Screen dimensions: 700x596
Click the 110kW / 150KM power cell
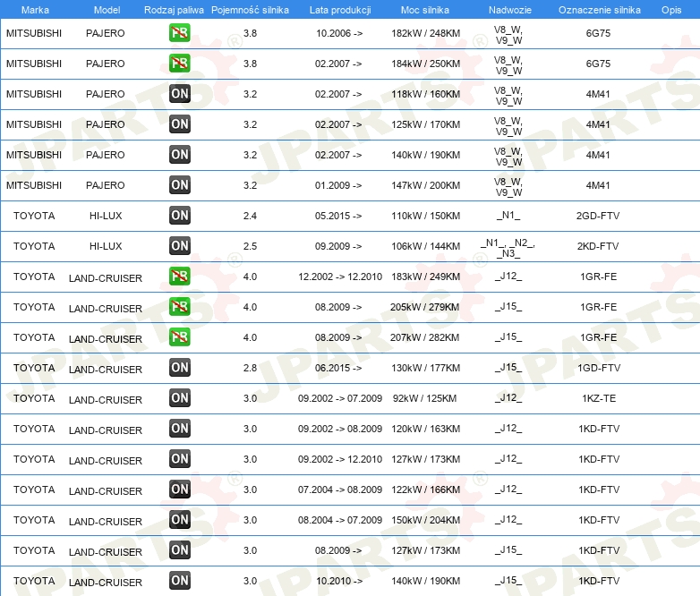point(425,216)
